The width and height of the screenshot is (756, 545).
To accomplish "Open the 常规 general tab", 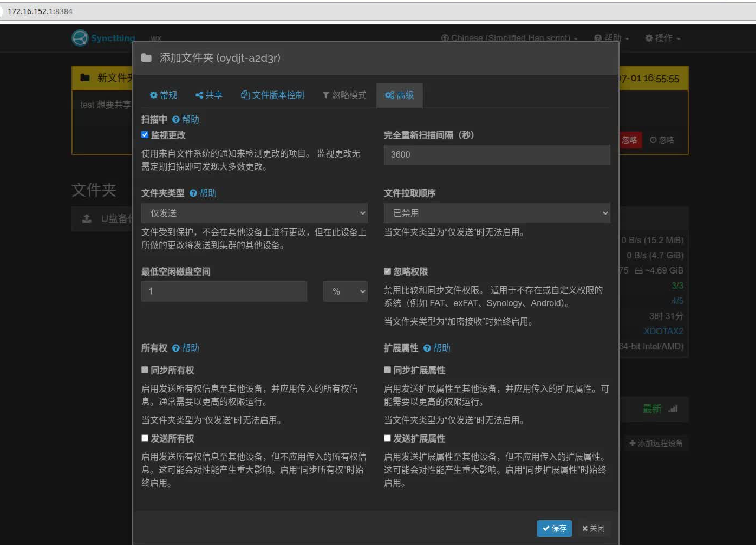I will [x=164, y=95].
